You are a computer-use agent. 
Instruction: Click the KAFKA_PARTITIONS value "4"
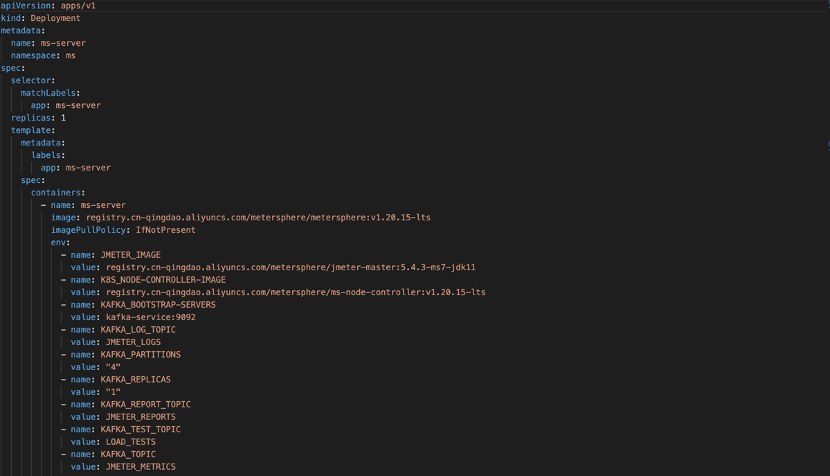click(x=113, y=367)
